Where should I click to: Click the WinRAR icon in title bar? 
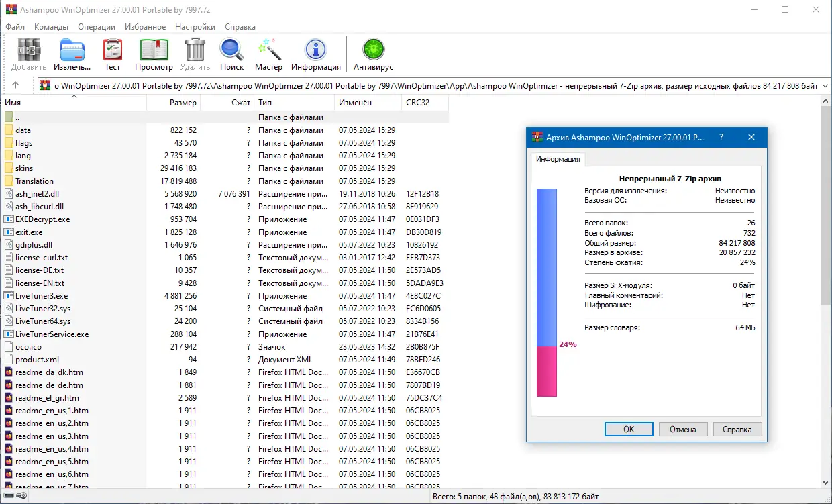(x=11, y=9)
